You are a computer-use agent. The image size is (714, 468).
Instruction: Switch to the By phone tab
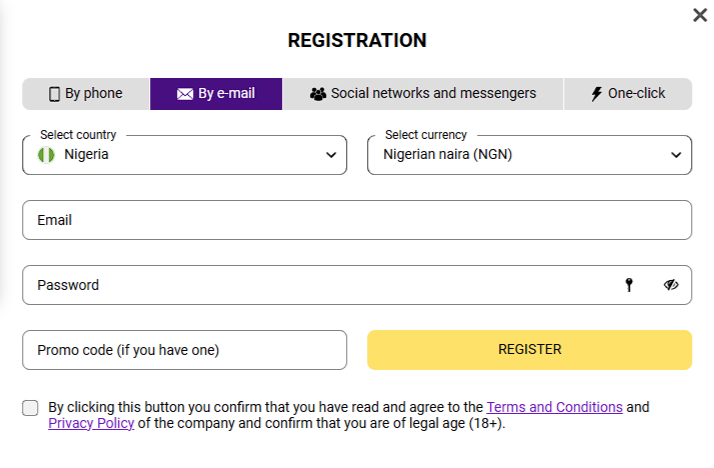click(87, 94)
